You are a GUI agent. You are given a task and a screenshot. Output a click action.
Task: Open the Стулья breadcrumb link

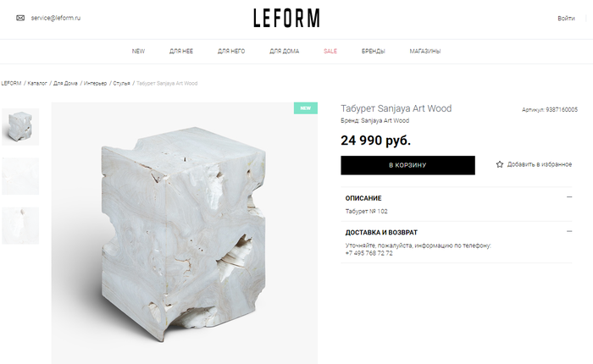coord(121,83)
